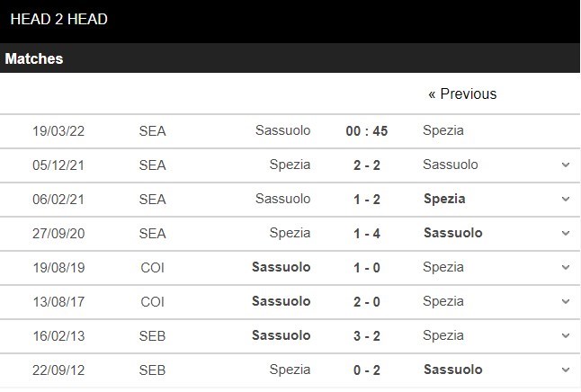Viewport: 581px width, 392px height.
Task: Open the 3 - 2 score result
Action: coord(366,335)
